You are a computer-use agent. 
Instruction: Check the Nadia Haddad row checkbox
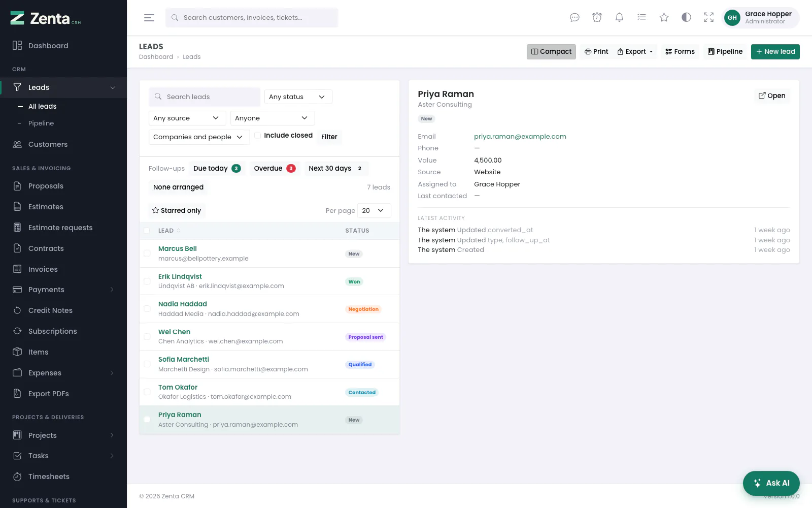tap(147, 309)
